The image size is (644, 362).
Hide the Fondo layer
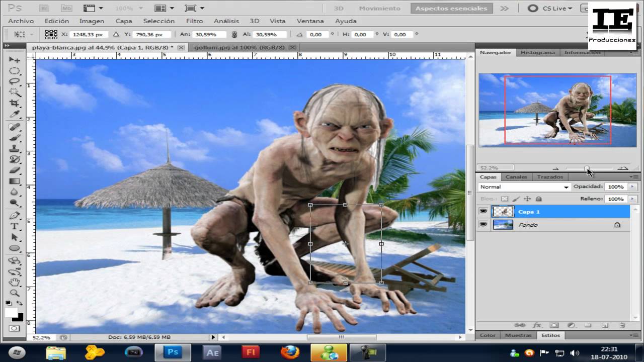(484, 225)
